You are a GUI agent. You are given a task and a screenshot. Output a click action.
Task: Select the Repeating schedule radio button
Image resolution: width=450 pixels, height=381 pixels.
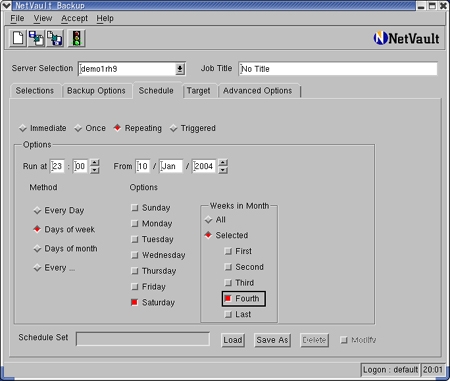pyautogui.click(x=137, y=128)
